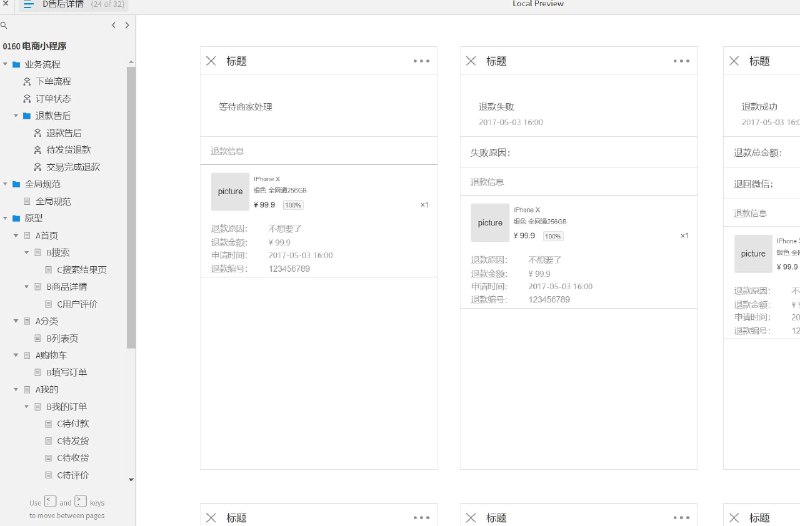Viewport: 800px width, 526px height.
Task: Click the 退回微信 label
Action: 753,184
